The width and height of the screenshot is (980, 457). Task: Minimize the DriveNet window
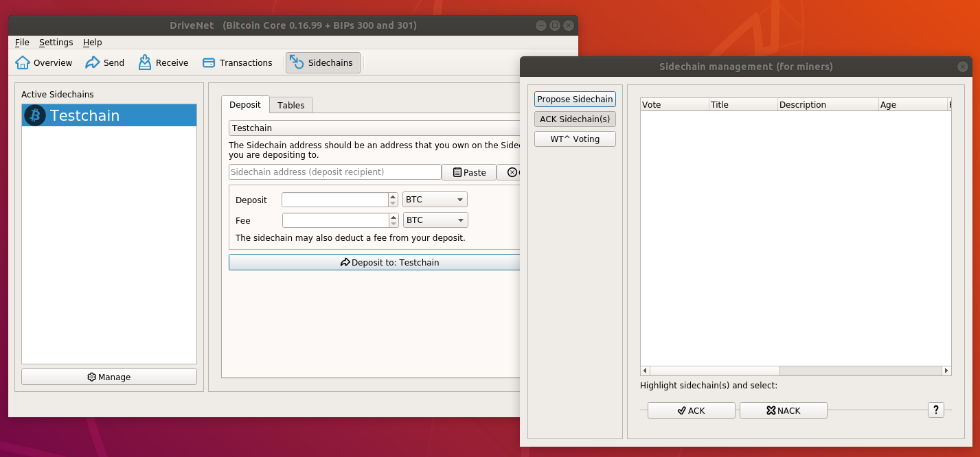click(541, 25)
